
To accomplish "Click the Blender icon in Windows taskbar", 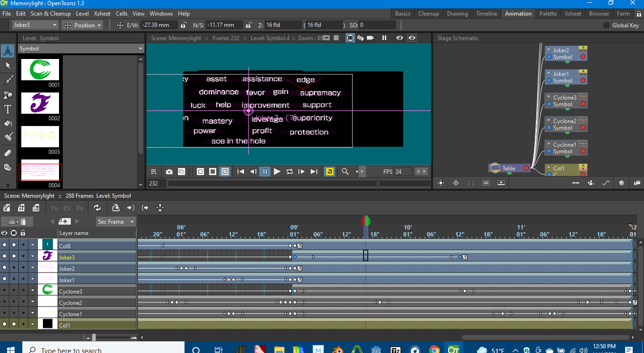I will pyautogui.click(x=337, y=350).
